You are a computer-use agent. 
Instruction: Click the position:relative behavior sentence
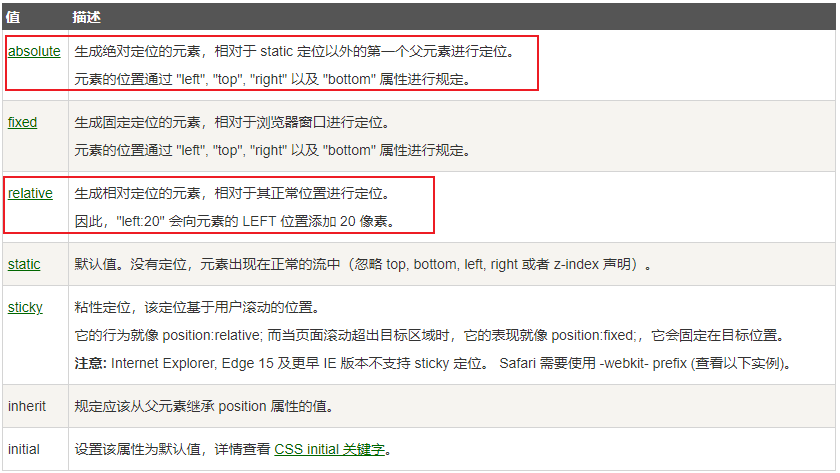tap(430, 335)
